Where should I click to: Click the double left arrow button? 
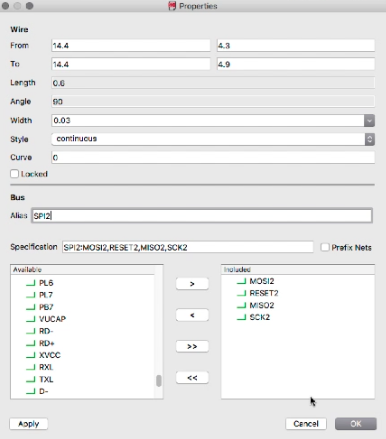coord(192,378)
